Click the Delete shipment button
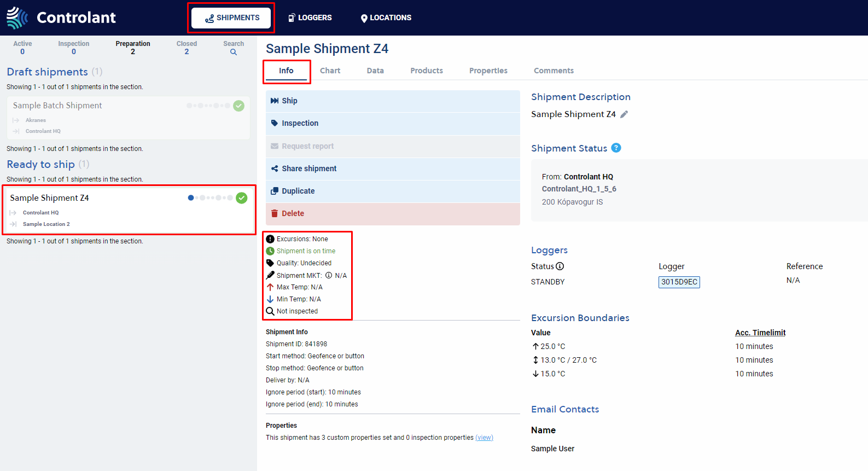Image resolution: width=868 pixels, height=471 pixels. coord(393,214)
